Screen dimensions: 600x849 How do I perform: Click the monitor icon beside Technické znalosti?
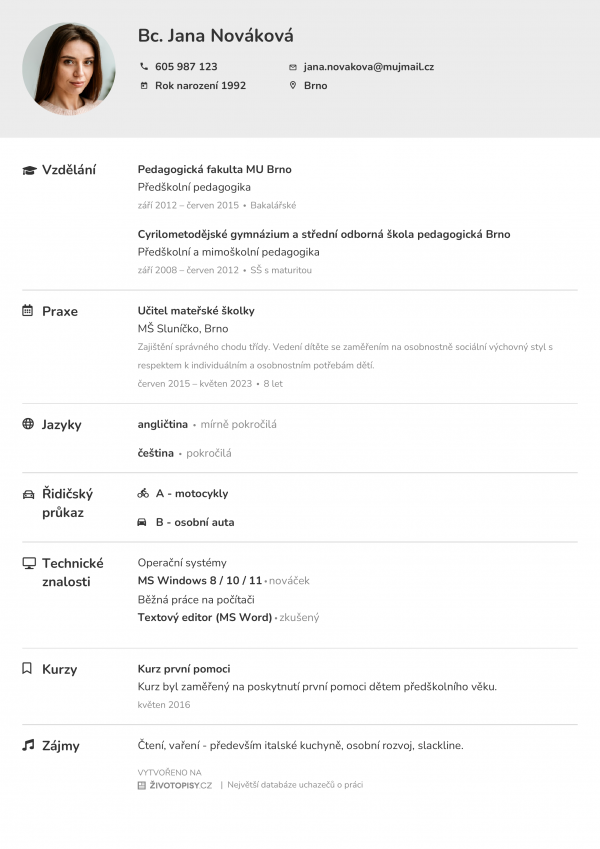[29, 563]
